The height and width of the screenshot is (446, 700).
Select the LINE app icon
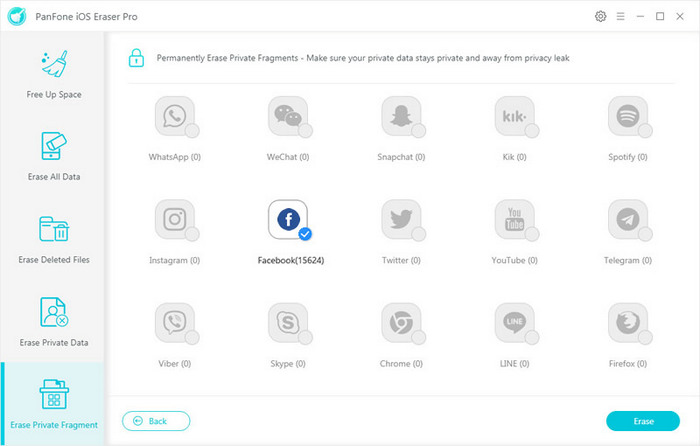[x=514, y=323]
